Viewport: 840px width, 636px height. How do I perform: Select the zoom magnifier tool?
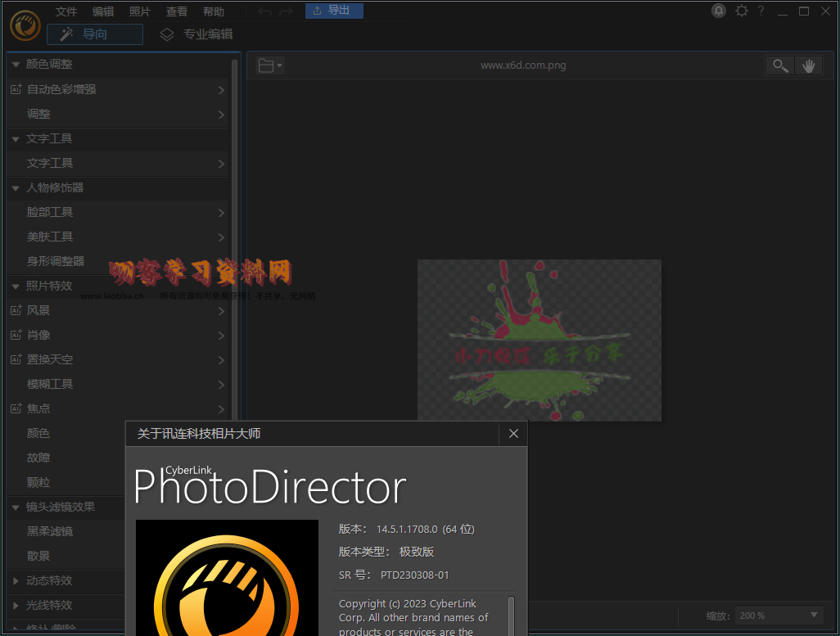pos(780,65)
